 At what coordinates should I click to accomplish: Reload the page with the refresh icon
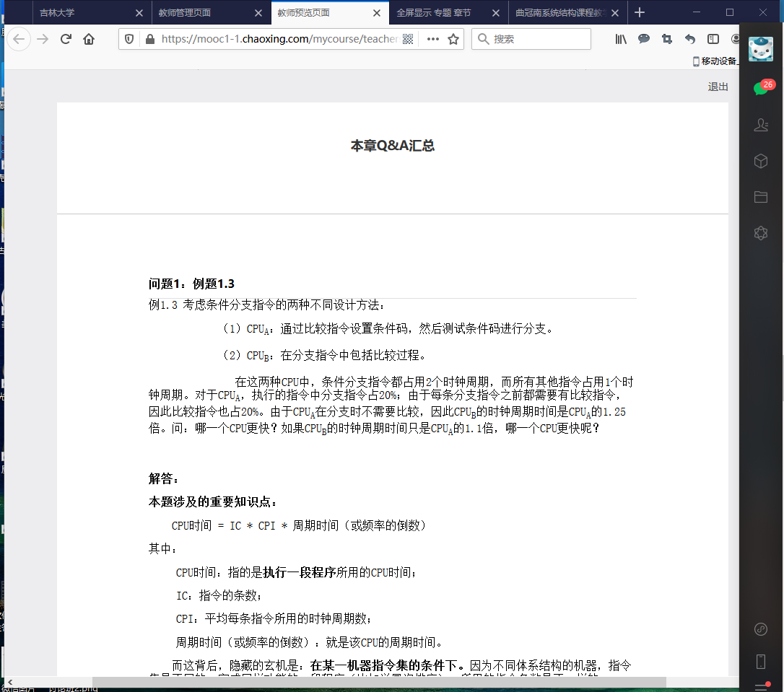point(66,39)
